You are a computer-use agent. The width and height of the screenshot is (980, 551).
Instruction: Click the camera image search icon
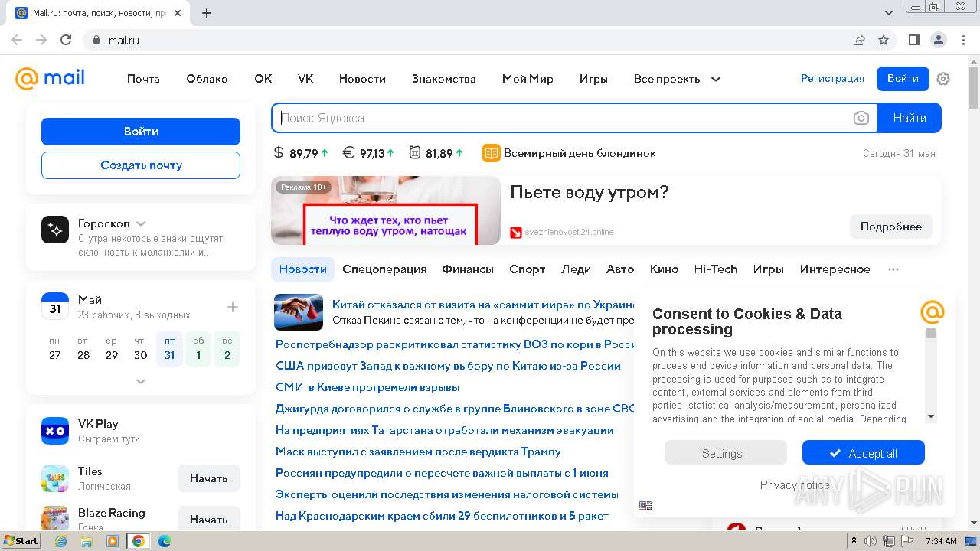(861, 118)
